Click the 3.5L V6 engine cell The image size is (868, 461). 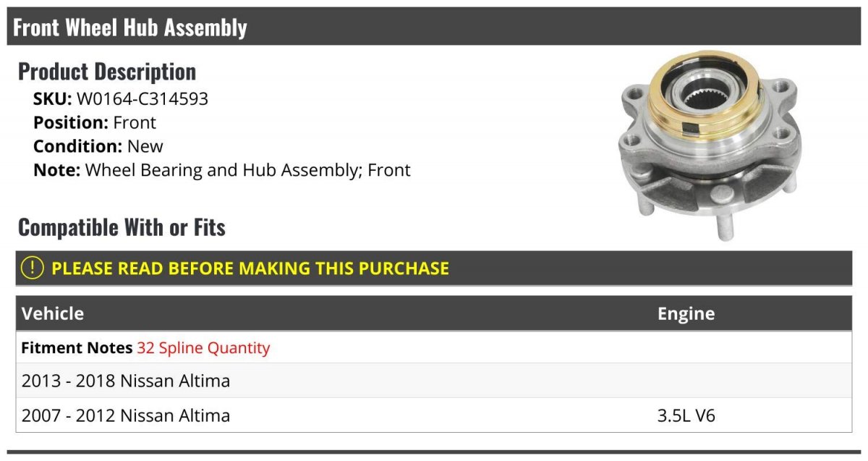tap(686, 415)
